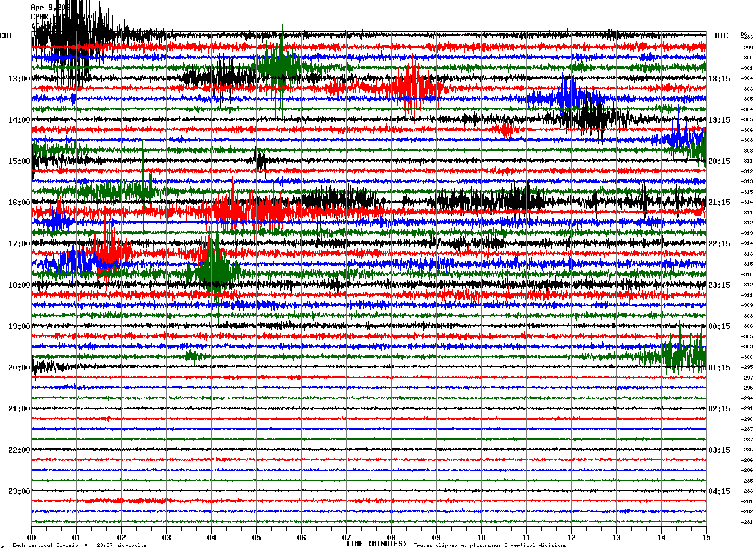Pick minute 02 on the bottom time axis
Image resolution: width=756 pixels, height=554 pixels.
121,537
